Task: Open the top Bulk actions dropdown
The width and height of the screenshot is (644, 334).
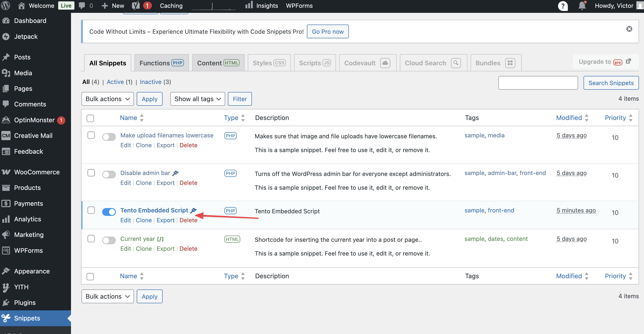Action: tap(107, 99)
